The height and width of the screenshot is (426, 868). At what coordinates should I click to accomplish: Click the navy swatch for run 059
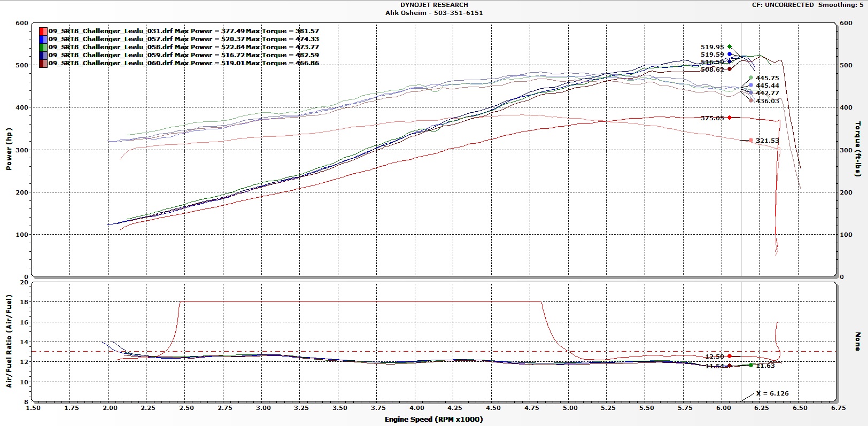click(x=43, y=55)
